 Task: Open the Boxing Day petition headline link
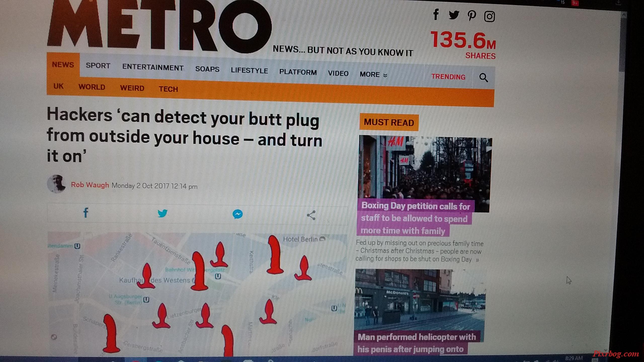(415, 218)
